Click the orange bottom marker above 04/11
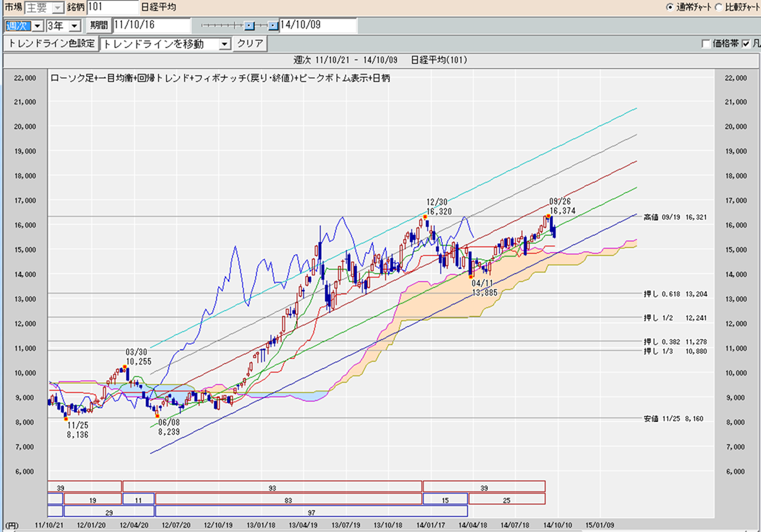The height and width of the screenshot is (532, 761). 470,277
